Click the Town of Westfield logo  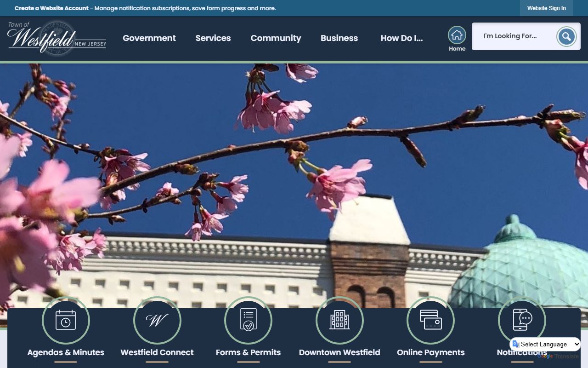(57, 38)
